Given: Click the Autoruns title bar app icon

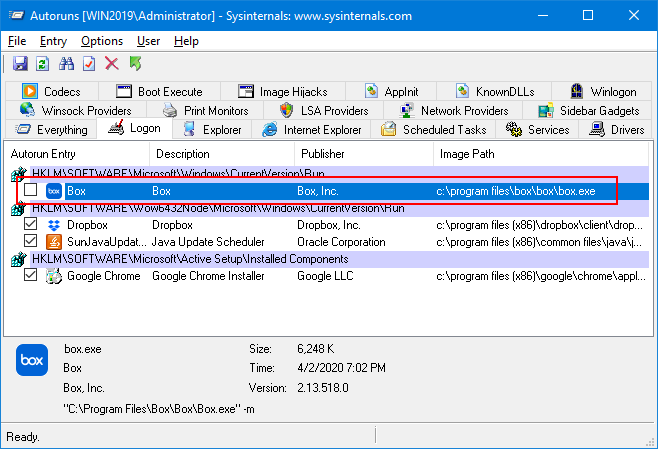Looking at the screenshot, I should pos(16,16).
